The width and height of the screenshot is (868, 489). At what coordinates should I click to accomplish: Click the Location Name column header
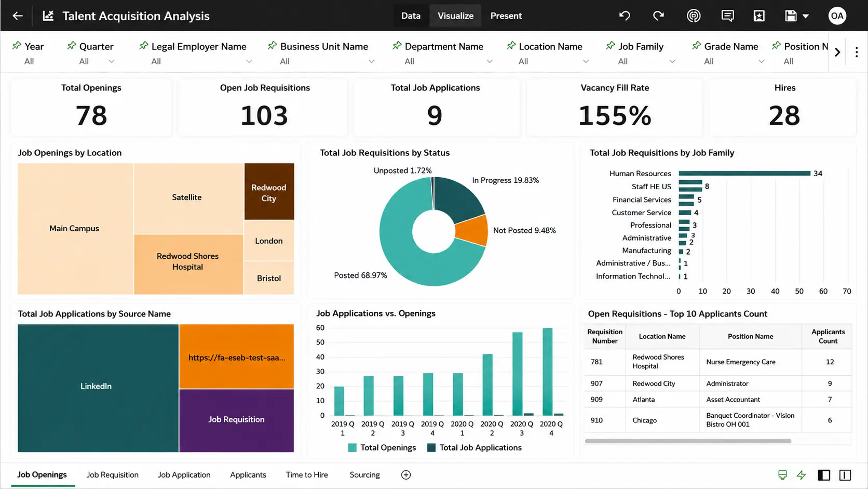662,336
